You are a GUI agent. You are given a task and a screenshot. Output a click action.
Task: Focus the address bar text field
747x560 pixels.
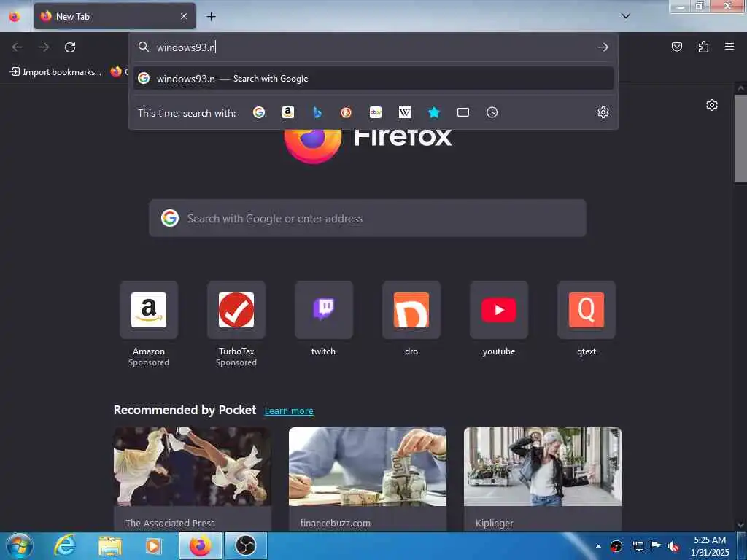tap(374, 47)
